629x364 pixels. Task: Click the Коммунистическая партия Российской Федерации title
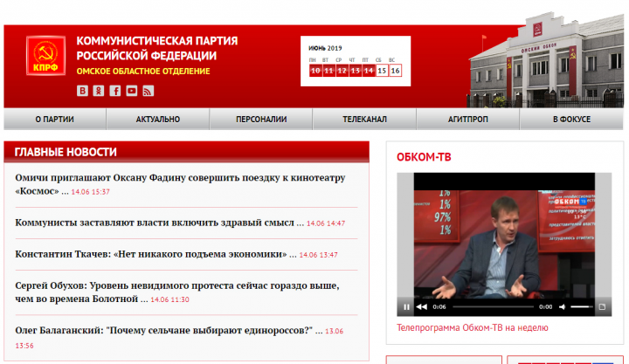157,48
